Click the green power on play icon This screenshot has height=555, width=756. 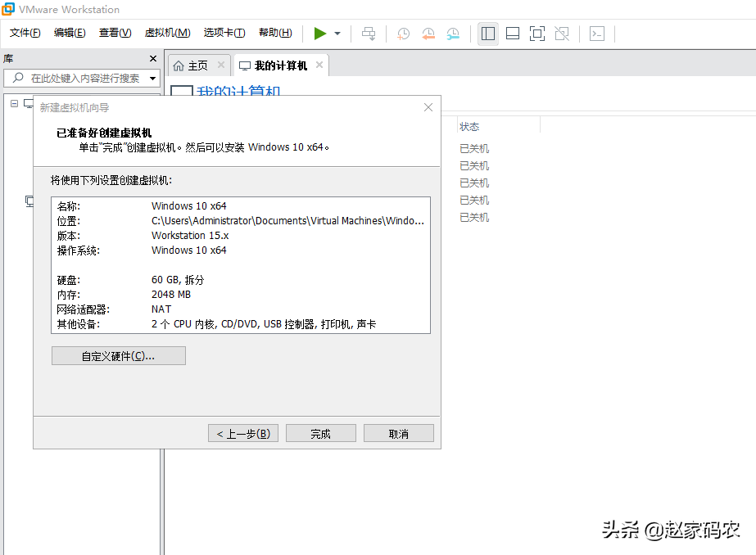coord(319,34)
